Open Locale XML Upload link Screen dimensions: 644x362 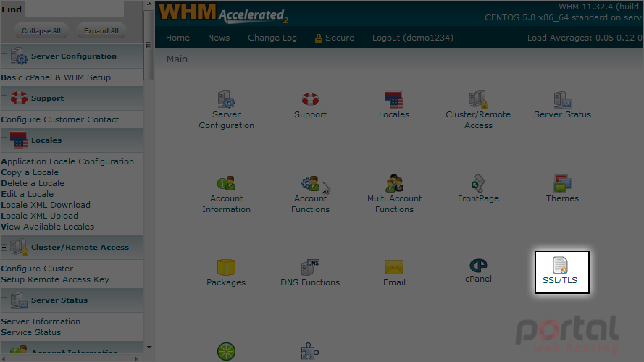(39, 216)
